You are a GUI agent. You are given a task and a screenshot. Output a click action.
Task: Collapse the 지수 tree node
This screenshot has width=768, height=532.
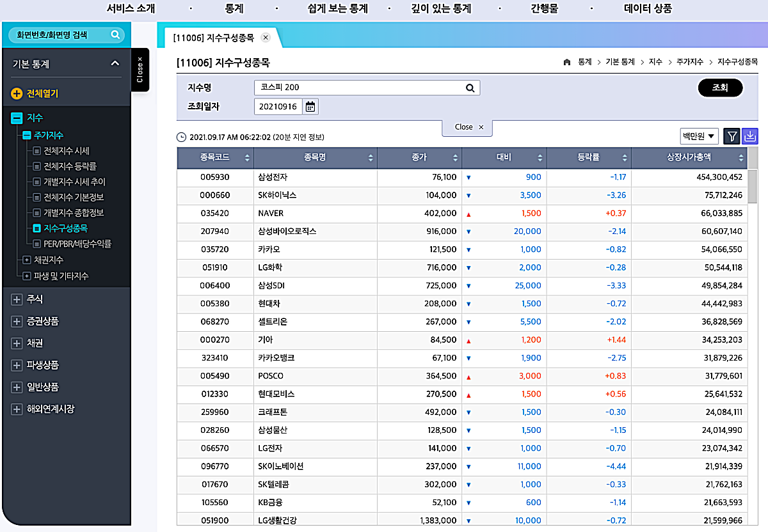(x=17, y=118)
